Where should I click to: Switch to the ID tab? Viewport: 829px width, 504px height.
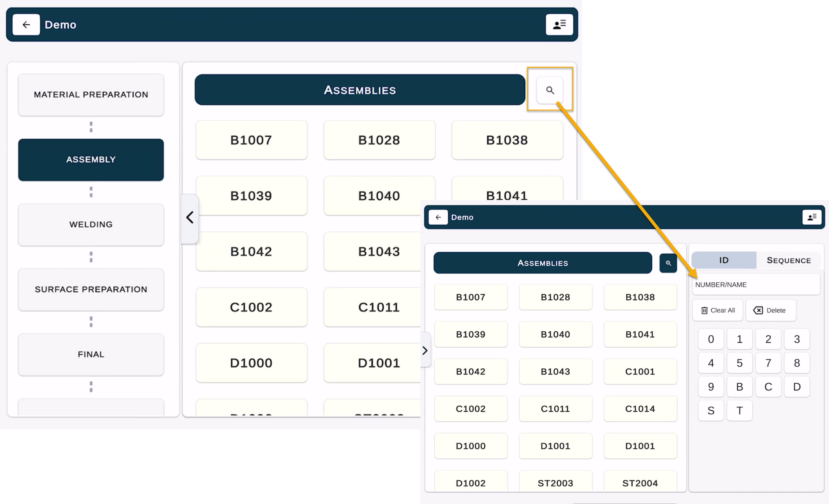(723, 260)
